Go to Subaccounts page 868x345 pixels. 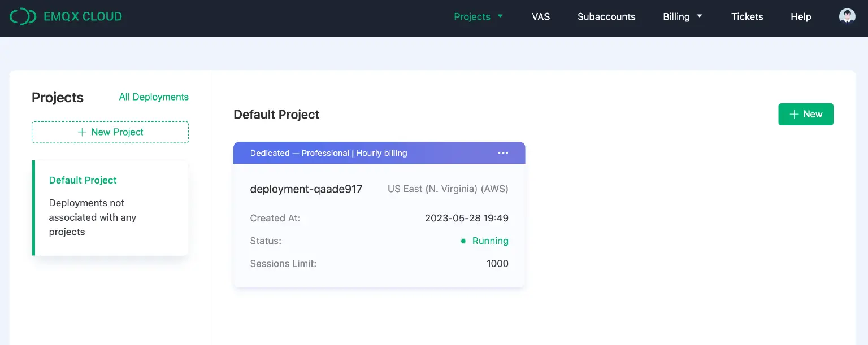point(606,16)
